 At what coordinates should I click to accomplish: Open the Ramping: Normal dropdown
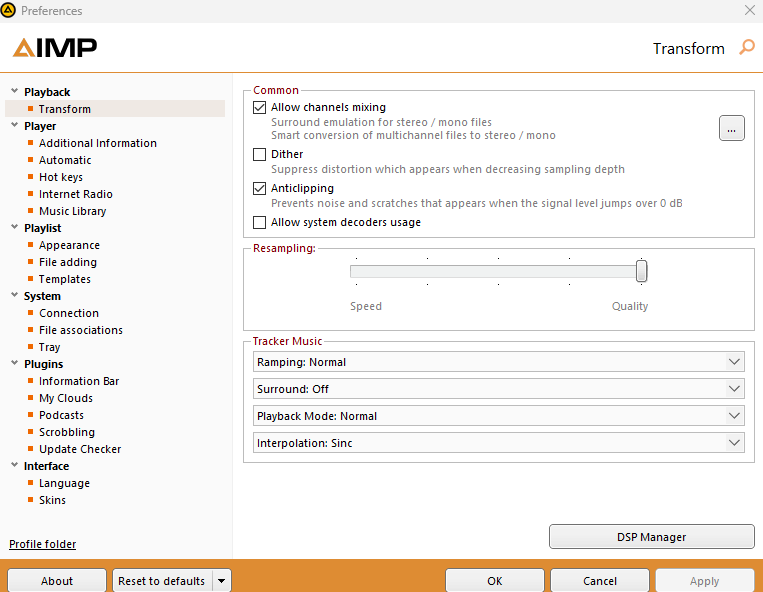pyautogui.click(x=498, y=362)
